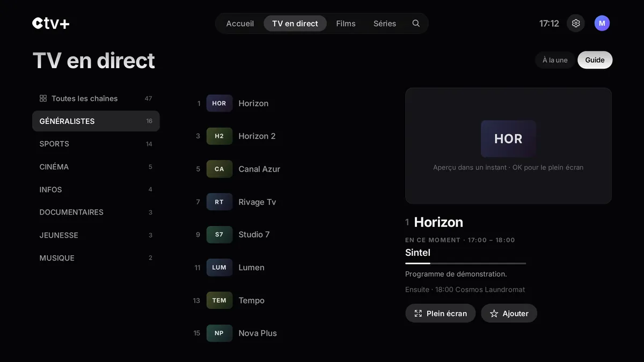The width and height of the screenshot is (644, 362).
Task: Select the GÉNÉRALISTES category
Action: point(96,121)
